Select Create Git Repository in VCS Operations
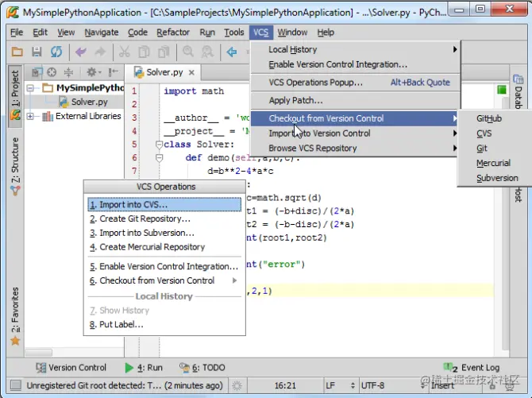Image resolution: width=532 pixels, height=398 pixels. tap(164, 219)
